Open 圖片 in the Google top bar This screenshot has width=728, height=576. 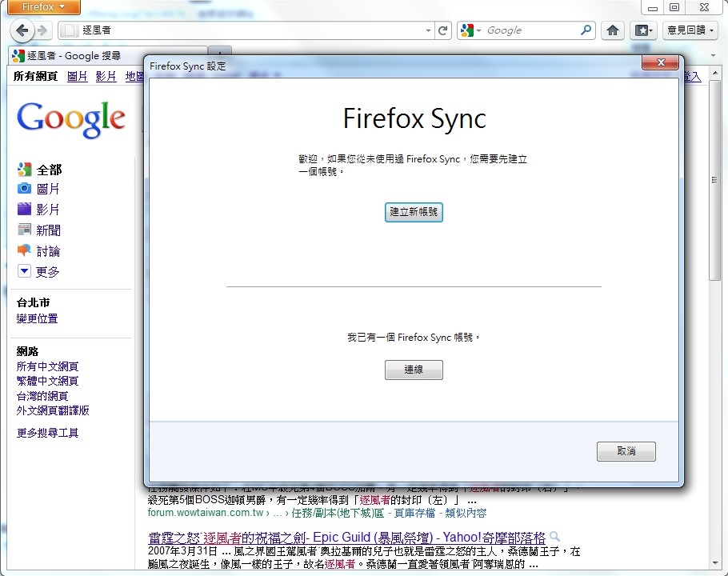[77, 76]
